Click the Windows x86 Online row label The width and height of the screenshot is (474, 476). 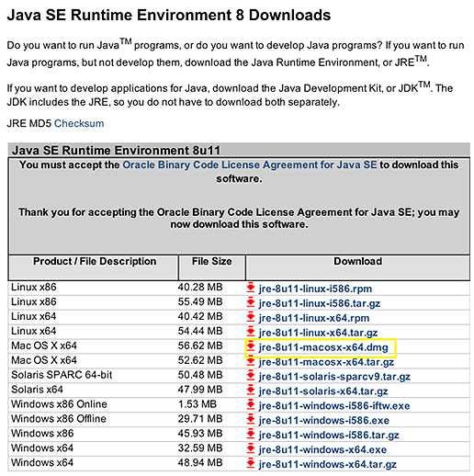click(x=59, y=404)
